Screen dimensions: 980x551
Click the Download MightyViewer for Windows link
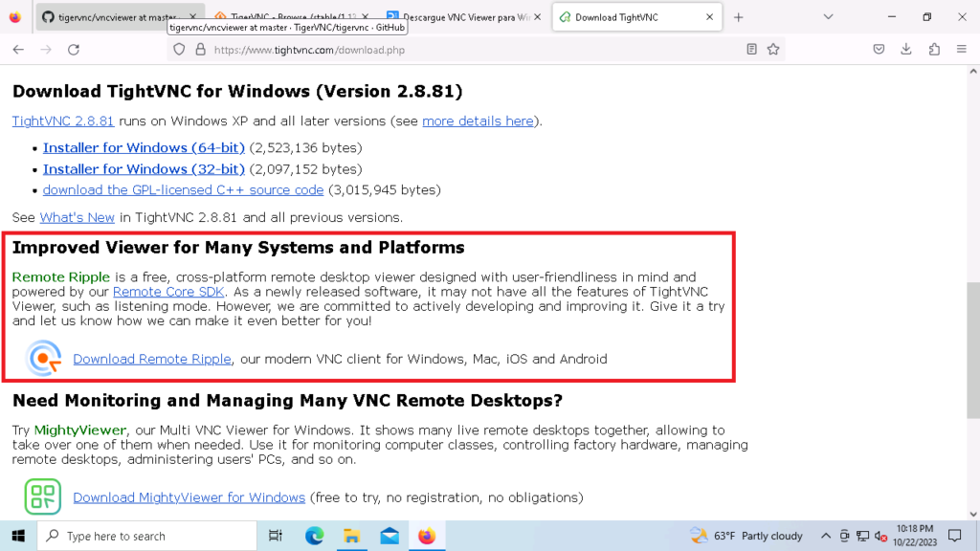[189, 497]
